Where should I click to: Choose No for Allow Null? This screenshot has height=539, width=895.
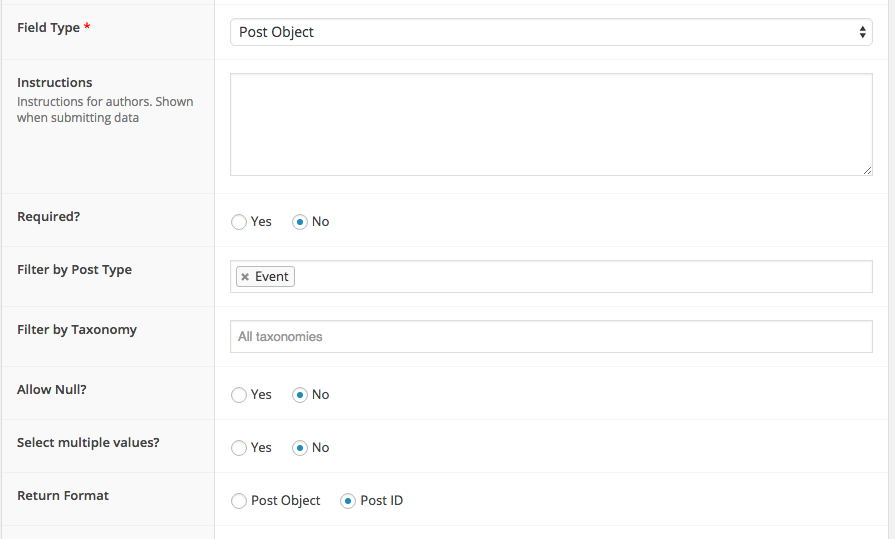[299, 395]
